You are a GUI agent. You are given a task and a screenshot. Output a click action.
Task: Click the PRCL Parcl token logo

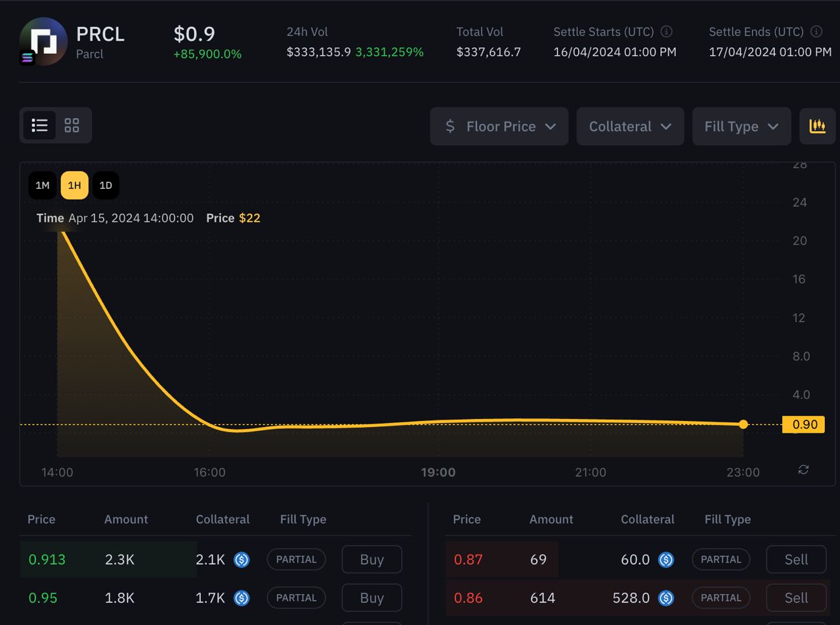(43, 42)
